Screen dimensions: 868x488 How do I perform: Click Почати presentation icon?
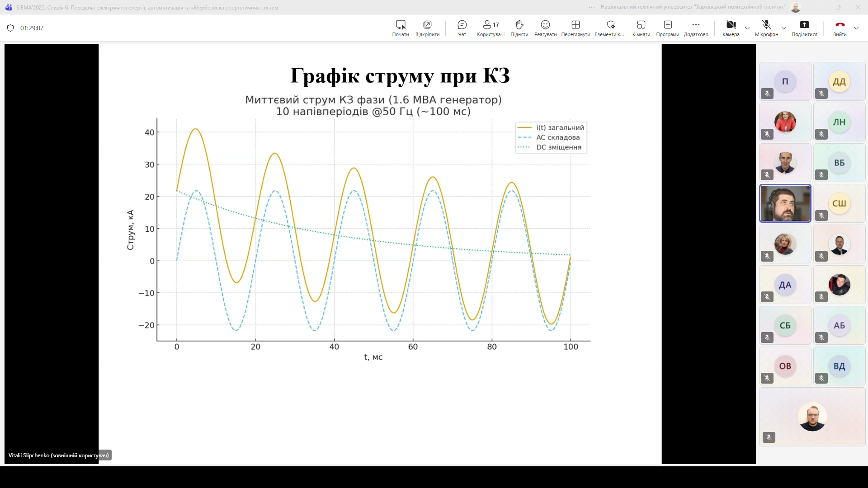click(x=401, y=28)
